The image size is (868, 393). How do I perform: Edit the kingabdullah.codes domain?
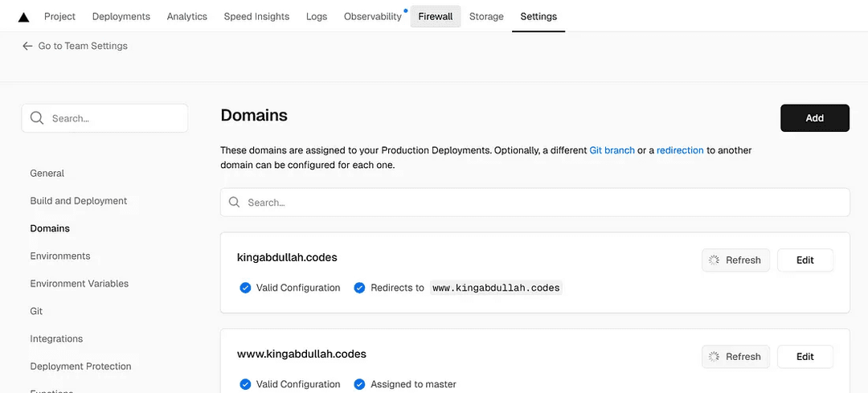coord(805,260)
